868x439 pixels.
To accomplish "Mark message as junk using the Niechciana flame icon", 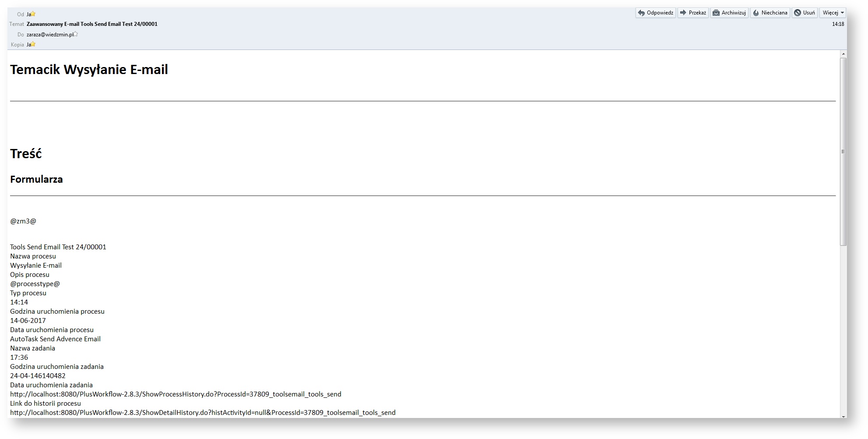I will pos(756,13).
